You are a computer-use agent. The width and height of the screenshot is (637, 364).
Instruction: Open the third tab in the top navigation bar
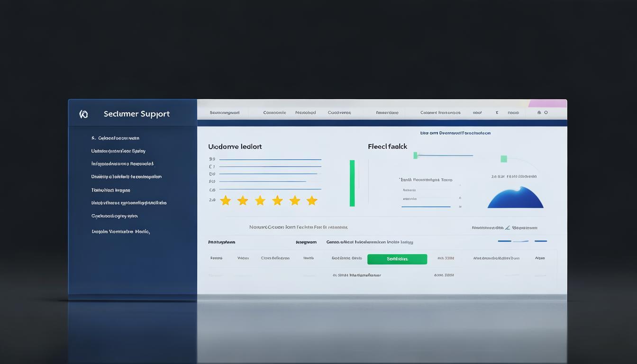click(305, 113)
